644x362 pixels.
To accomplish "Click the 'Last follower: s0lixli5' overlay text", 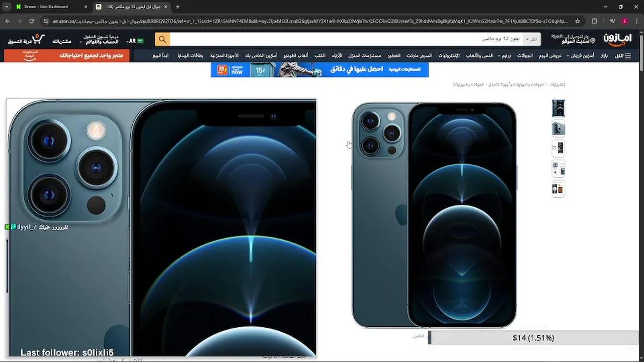I will [x=67, y=352].
